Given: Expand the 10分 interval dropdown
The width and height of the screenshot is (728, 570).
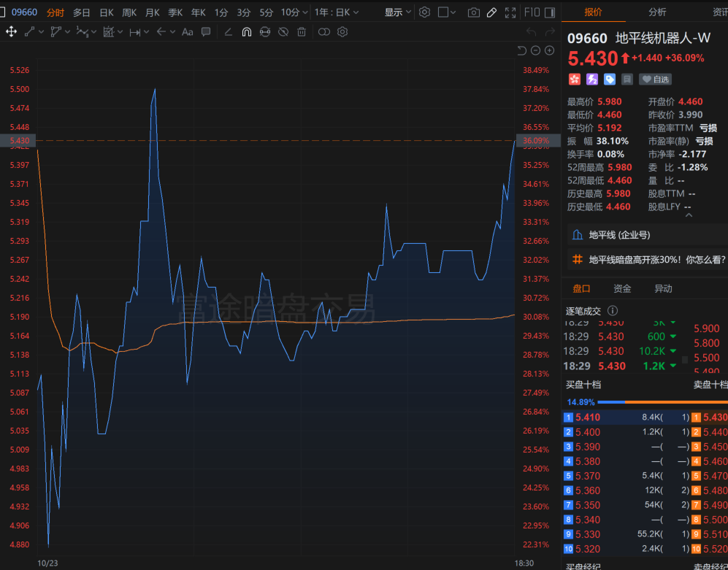Looking at the screenshot, I should (294, 12).
